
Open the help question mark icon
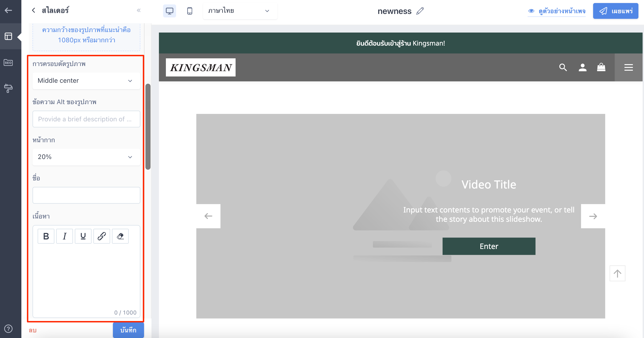point(8,328)
